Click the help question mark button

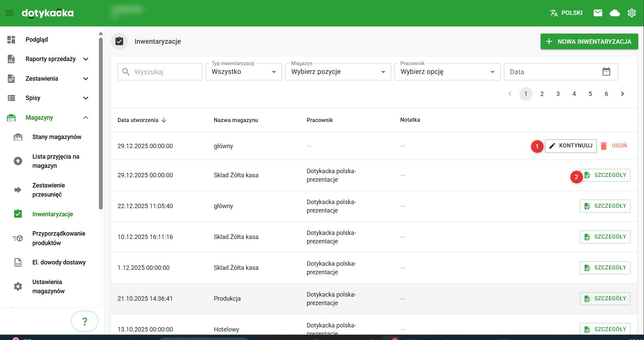pos(85,321)
